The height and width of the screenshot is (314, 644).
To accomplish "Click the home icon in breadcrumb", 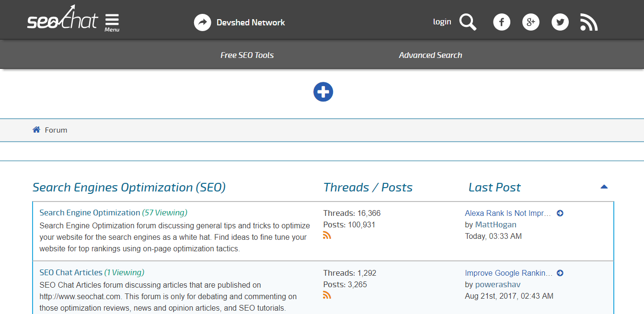I will 36,130.
